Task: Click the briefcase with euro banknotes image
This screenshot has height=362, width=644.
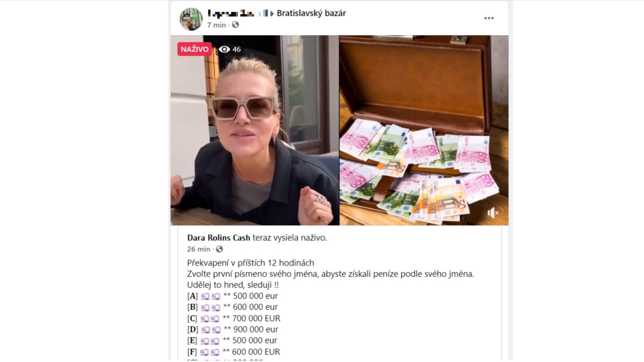Action: 424,130
